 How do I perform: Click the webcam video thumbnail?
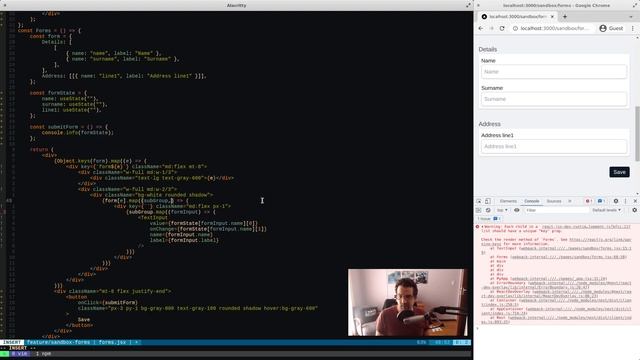click(408, 302)
